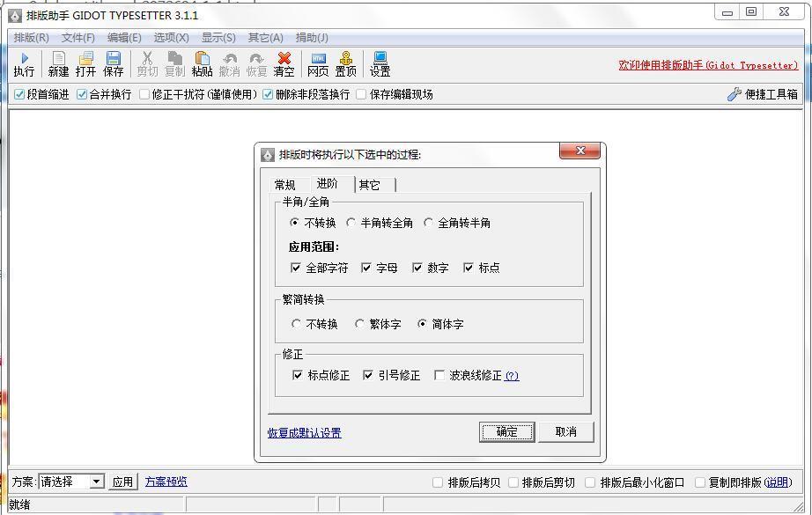
Task: Uncheck the 字母 checkbox
Action: coord(366,268)
